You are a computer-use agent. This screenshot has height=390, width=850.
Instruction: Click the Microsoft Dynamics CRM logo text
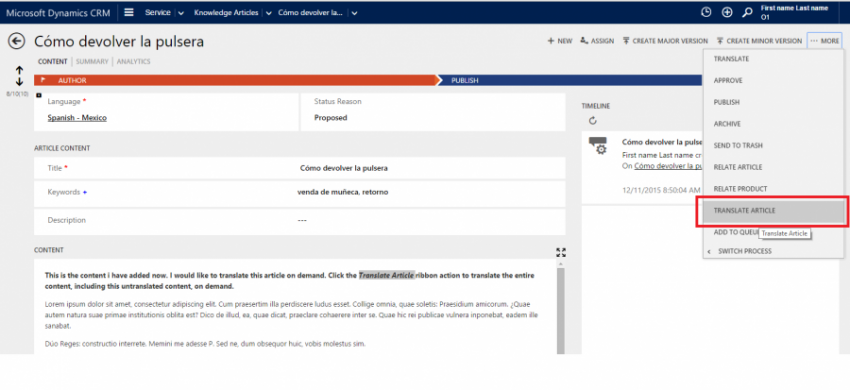(x=58, y=12)
